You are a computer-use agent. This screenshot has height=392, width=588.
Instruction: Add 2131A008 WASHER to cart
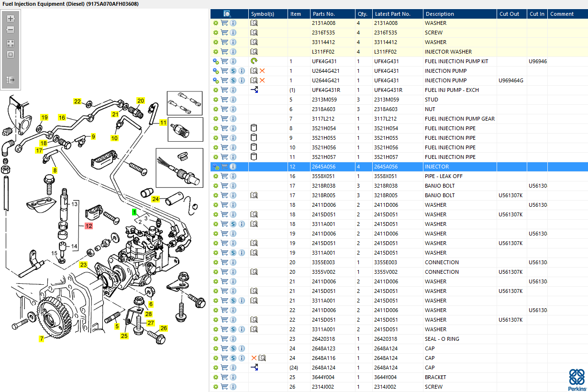224,23
